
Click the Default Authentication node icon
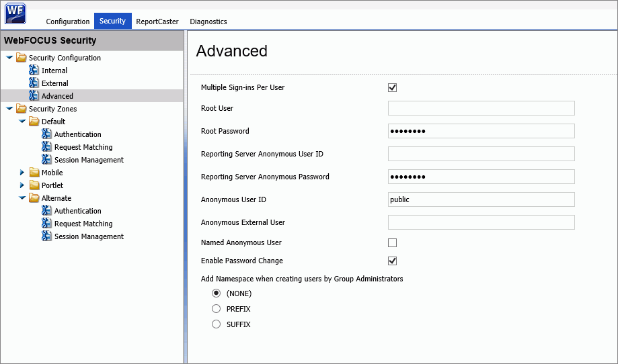click(x=46, y=134)
